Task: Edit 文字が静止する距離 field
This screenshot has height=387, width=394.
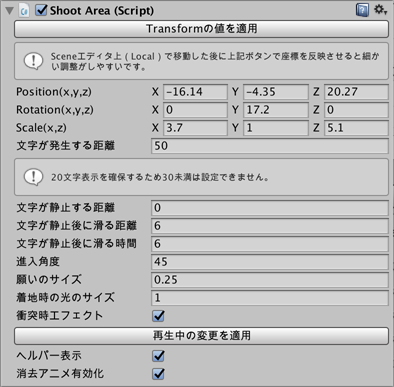Action: coord(270,208)
